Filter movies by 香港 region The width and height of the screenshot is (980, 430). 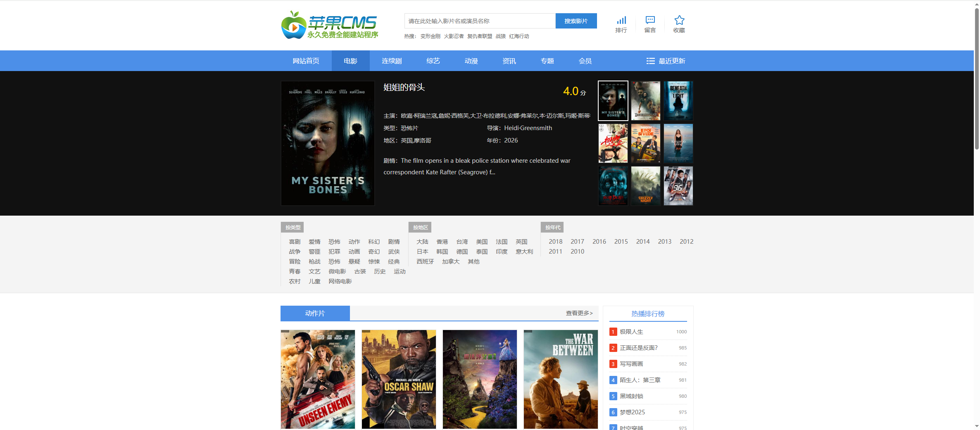[442, 242]
